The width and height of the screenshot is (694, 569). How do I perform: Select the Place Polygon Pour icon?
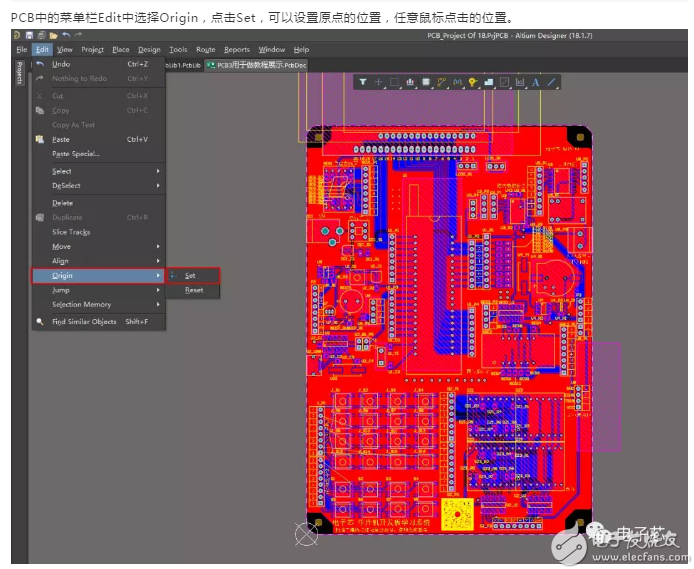[x=489, y=82]
